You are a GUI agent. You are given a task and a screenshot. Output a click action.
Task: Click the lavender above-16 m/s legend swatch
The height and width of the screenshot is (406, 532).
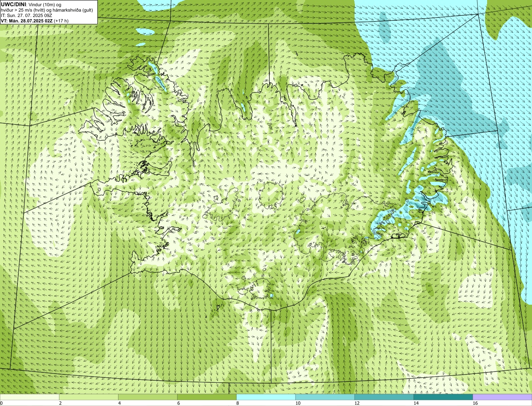click(x=502, y=397)
